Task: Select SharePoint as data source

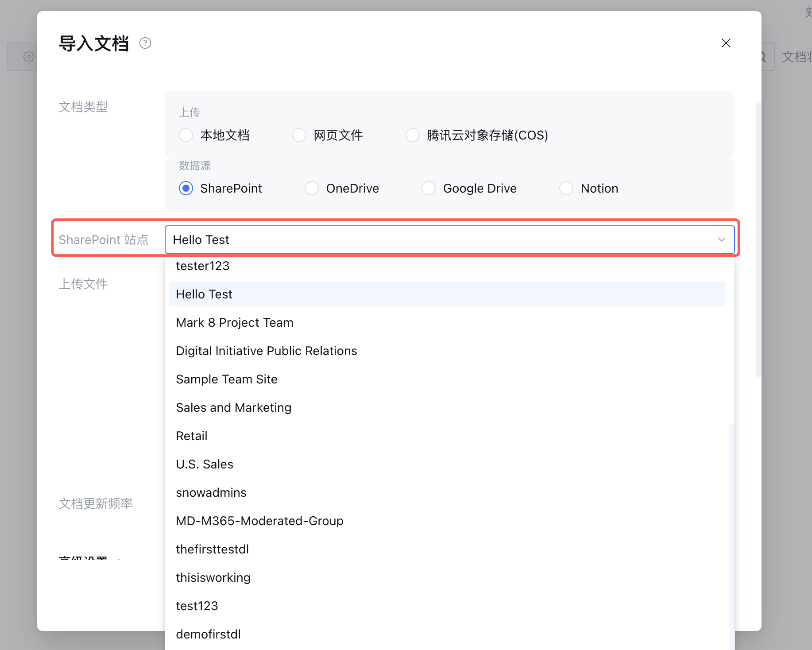Action: 186,188
